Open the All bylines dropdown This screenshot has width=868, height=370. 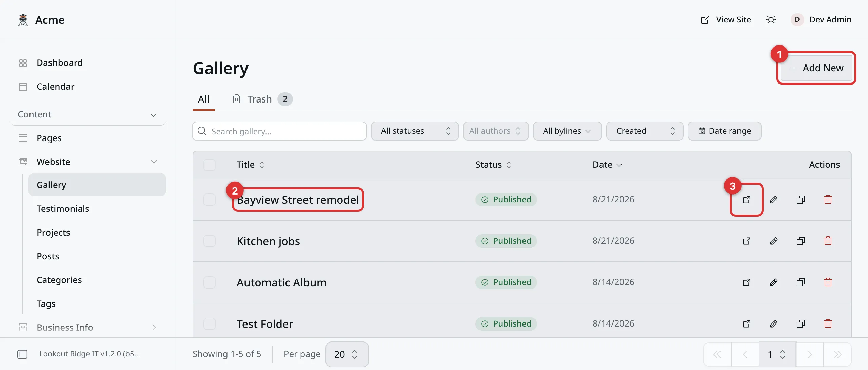(x=567, y=131)
